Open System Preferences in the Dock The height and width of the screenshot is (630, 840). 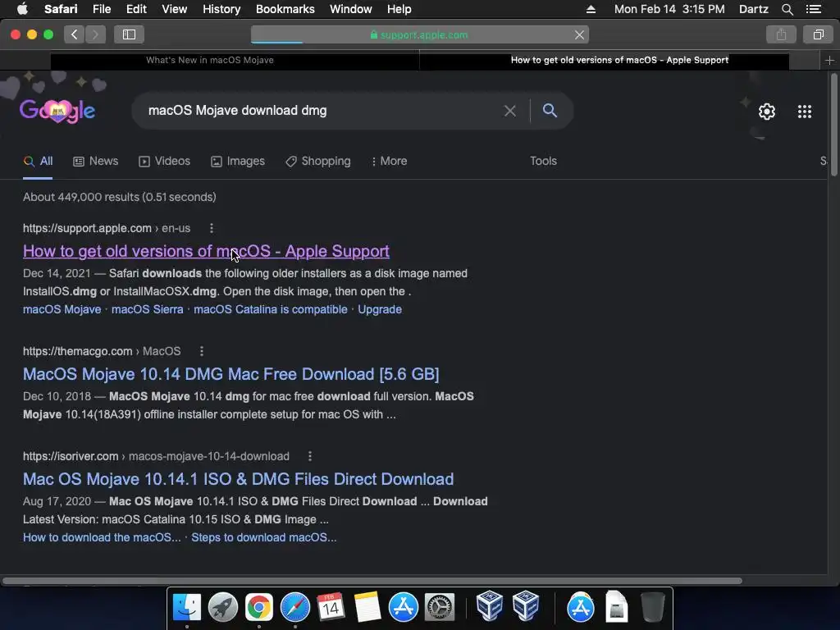coord(440,607)
